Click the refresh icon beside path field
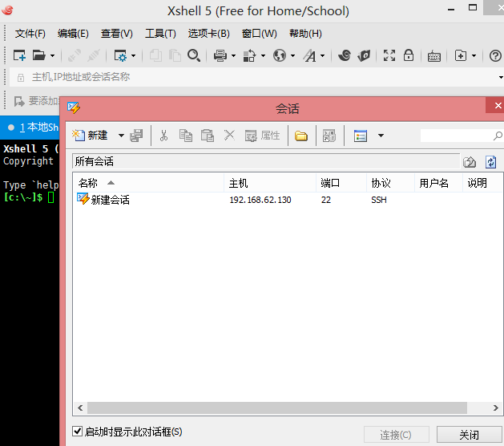 (491, 162)
